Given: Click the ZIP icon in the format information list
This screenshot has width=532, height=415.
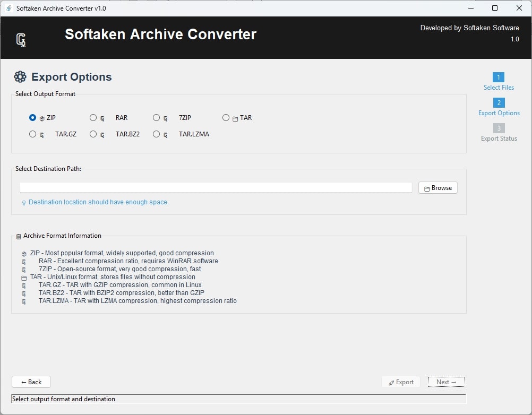Looking at the screenshot, I should (x=24, y=253).
